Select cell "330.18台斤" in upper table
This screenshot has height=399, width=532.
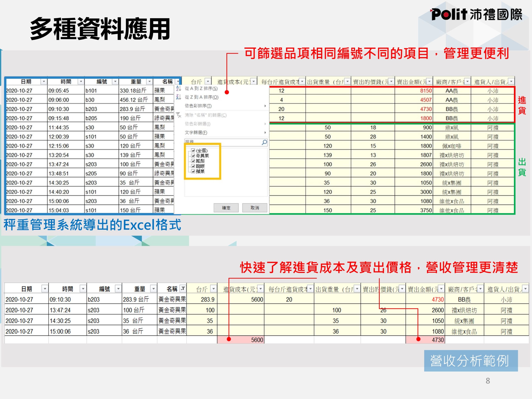point(136,91)
